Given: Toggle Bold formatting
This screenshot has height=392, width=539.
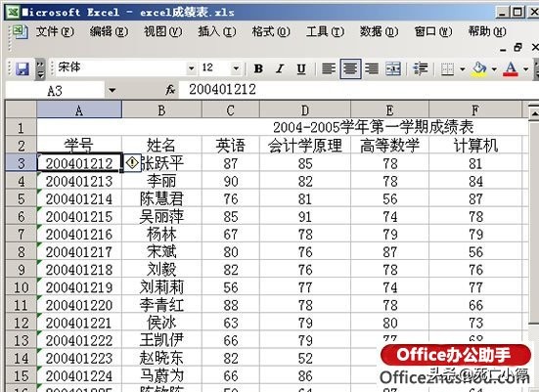Looking at the screenshot, I should pyautogui.click(x=258, y=68).
